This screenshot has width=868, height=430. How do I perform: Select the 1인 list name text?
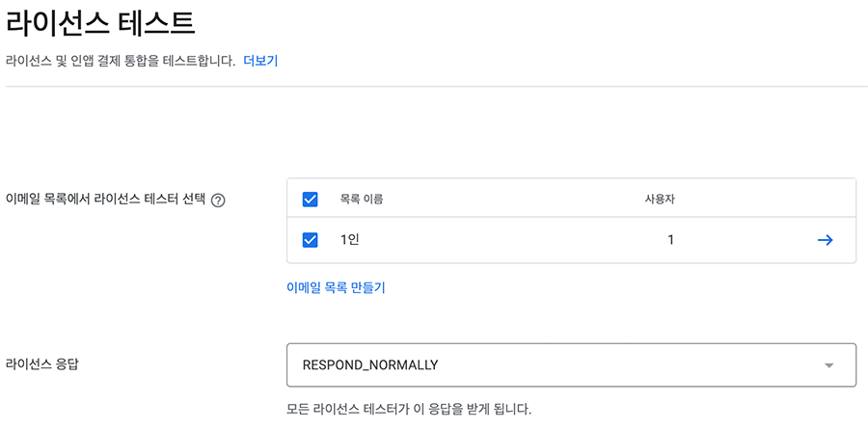coord(350,240)
